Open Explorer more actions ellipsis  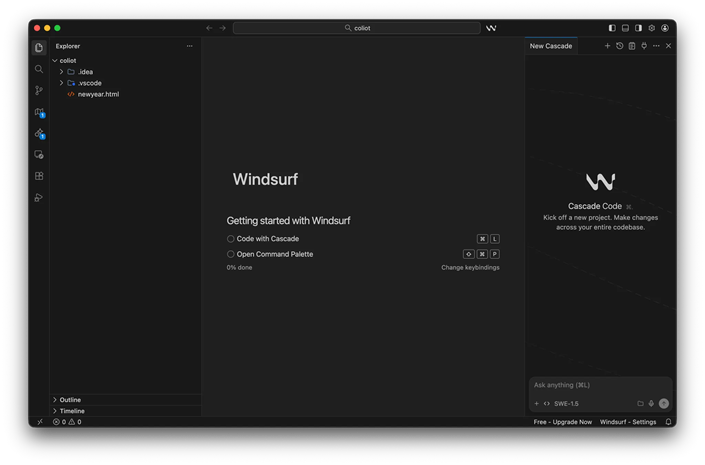190,46
